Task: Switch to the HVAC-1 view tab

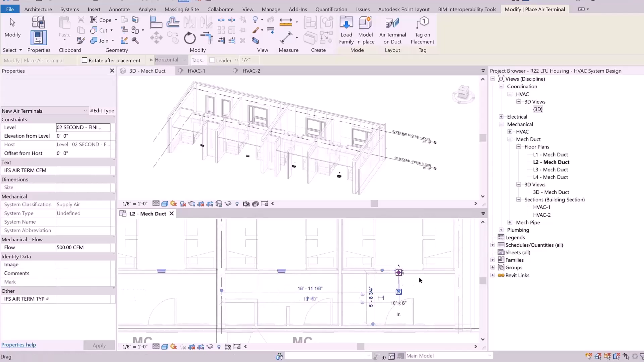Action: click(196, 71)
